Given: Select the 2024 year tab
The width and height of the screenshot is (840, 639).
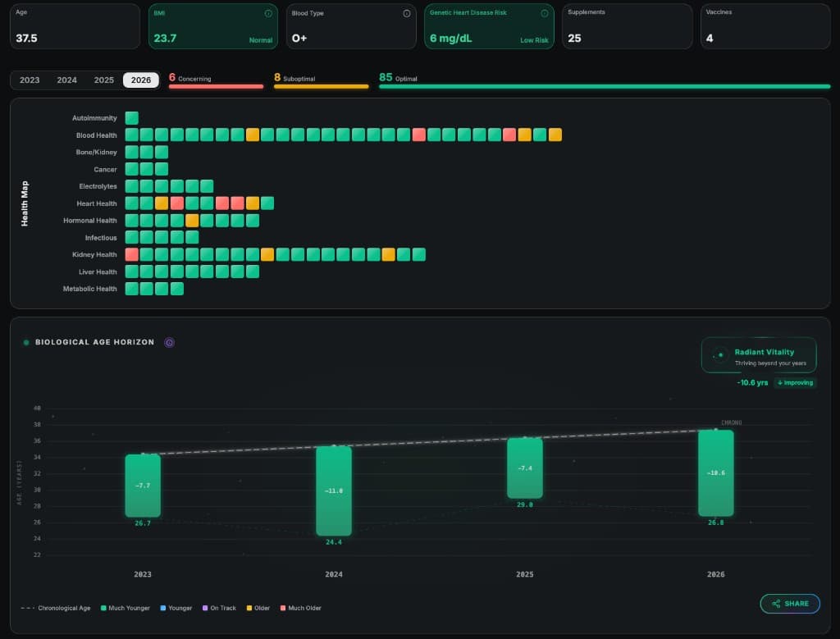Looking at the screenshot, I should (x=67, y=80).
